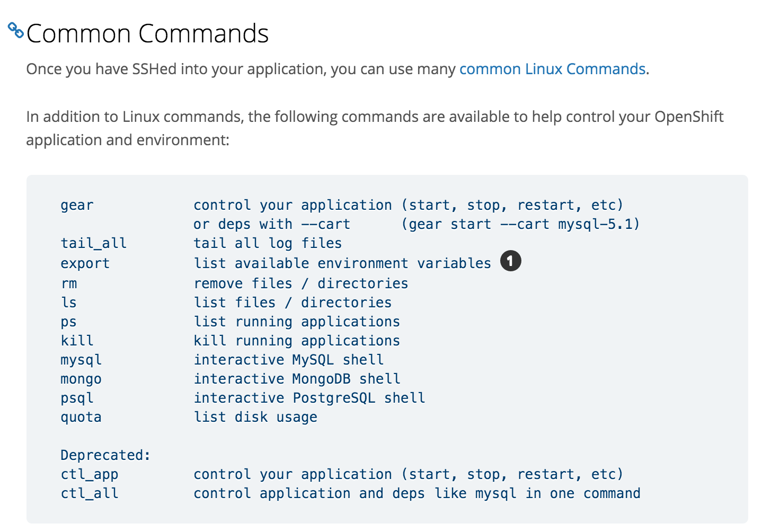The width and height of the screenshot is (780, 532).
Task: Click the ctl_all command entry
Action: click(89, 493)
